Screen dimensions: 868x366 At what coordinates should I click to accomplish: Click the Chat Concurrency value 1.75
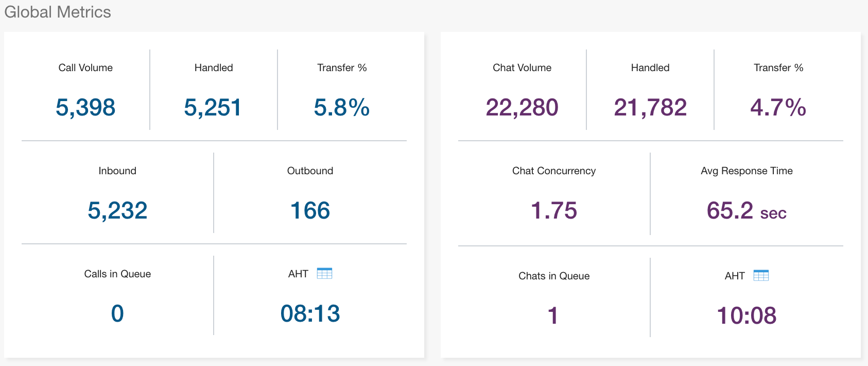point(554,210)
